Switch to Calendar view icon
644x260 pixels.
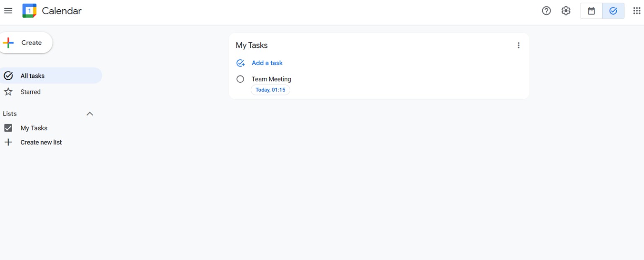coord(591,11)
